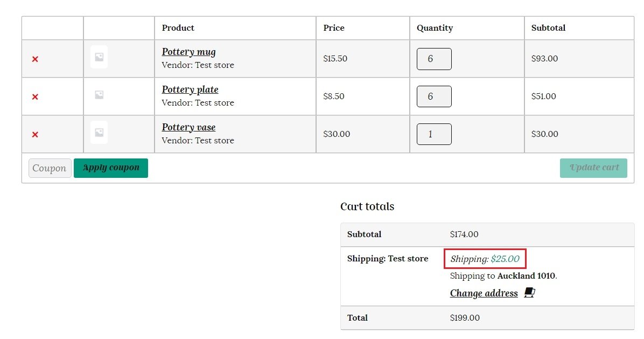Remove Pottery plate from cart
Screen dimensions: 644x339
[x=35, y=97]
